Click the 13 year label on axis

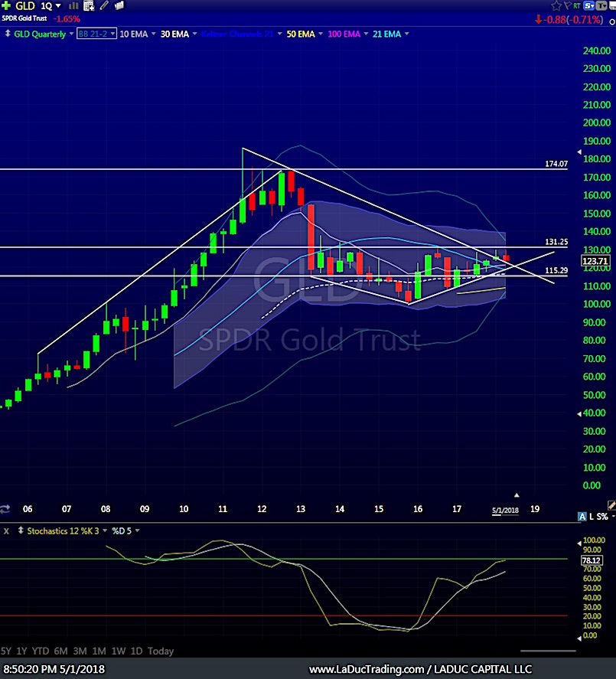pyautogui.click(x=301, y=509)
